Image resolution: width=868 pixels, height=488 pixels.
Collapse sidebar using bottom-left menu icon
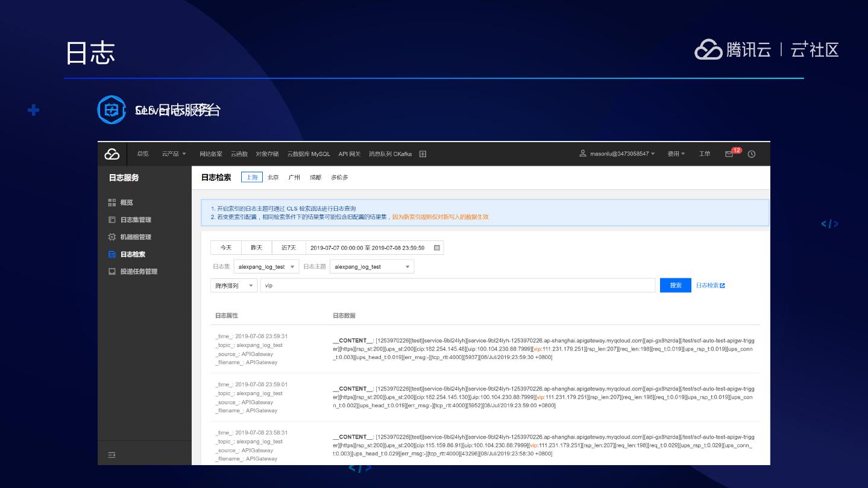coord(112,455)
